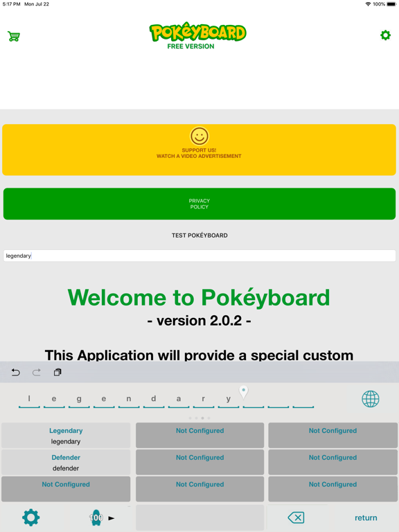Viewport: 399px width, 532px height.
Task: Insert the Defender shortcut key
Action: 66,462
